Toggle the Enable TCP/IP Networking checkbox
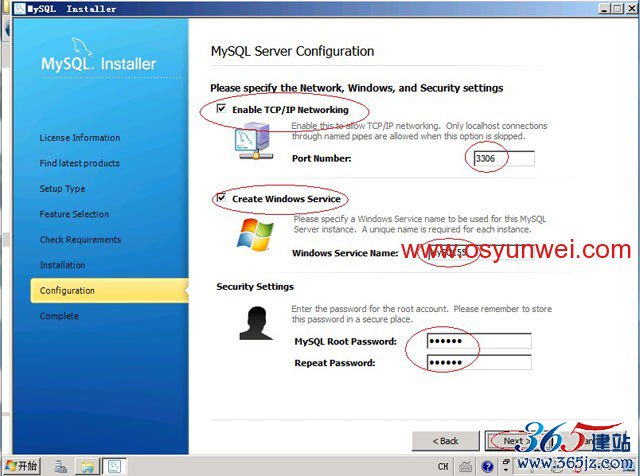Image resolution: width=640 pixels, height=476 pixels. (x=221, y=109)
